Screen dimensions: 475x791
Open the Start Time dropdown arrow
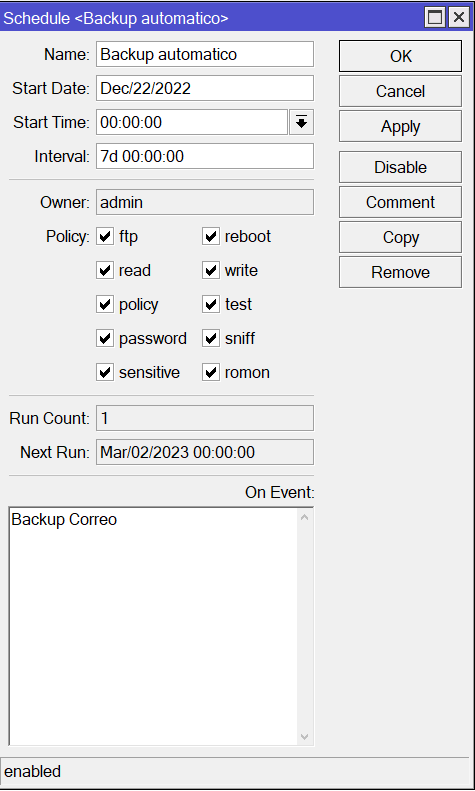click(x=302, y=122)
